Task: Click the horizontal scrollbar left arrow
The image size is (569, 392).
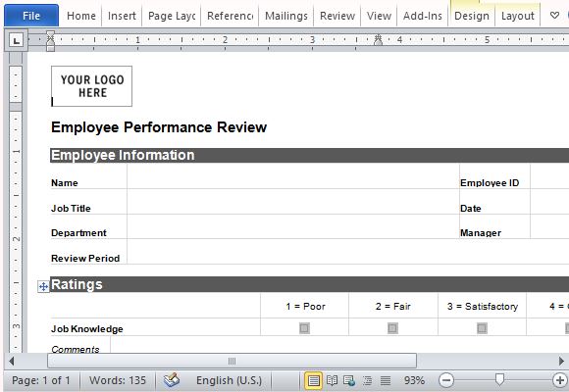Action: 11,361
